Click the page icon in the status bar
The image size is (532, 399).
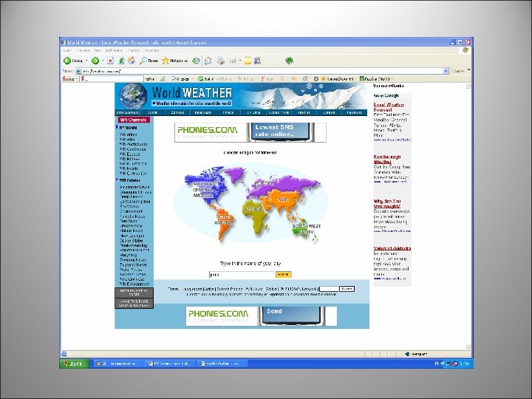(x=64, y=353)
